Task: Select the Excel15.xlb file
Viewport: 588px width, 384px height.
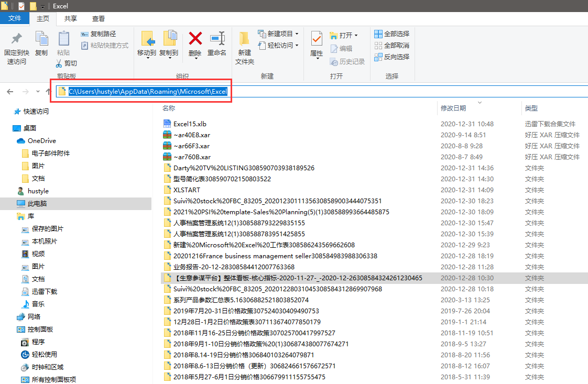Action: point(190,124)
